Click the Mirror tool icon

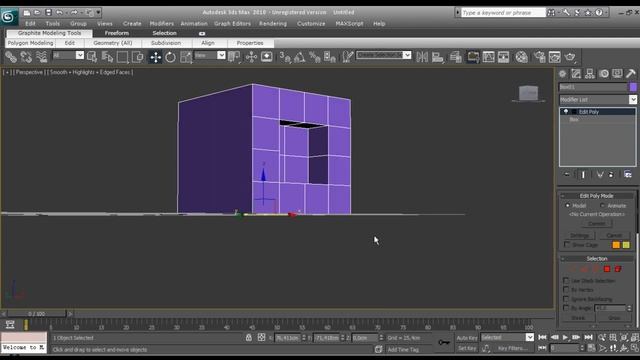[x=422, y=57]
